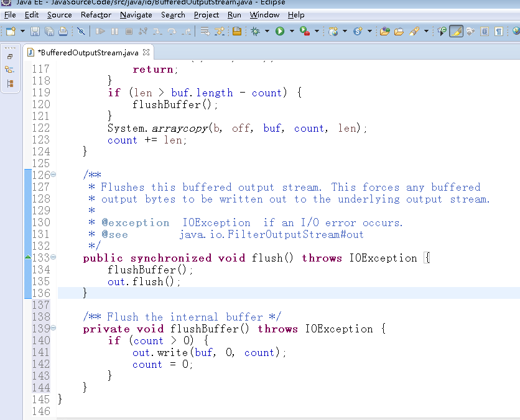Toggle the Breadcrumb toolbar icon

pos(442,31)
